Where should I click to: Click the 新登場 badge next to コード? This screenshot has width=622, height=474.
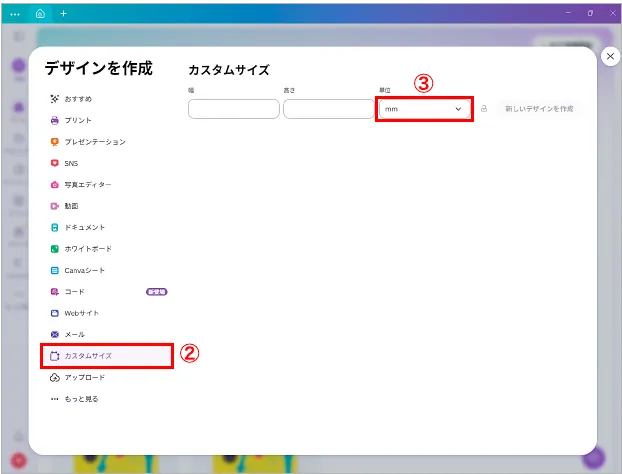click(157, 292)
